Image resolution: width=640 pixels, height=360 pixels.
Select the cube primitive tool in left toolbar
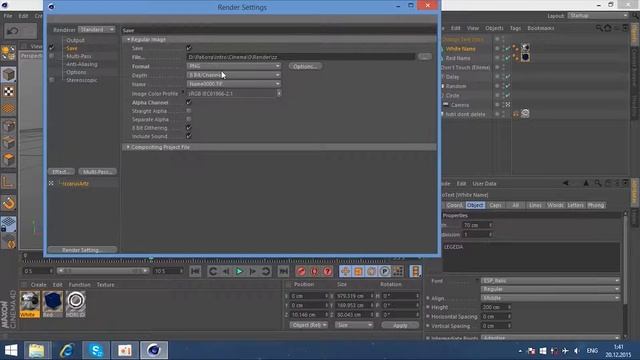coord(9,75)
